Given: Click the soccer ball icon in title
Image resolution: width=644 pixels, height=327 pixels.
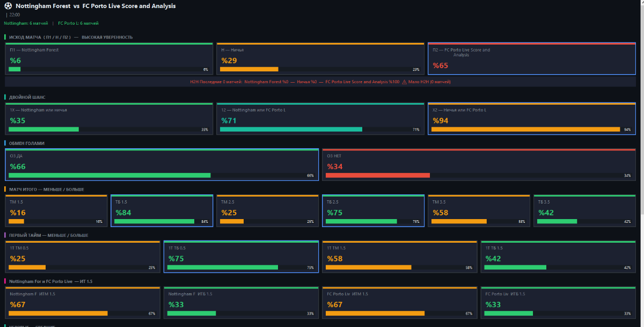Looking at the screenshot, I should pos(8,6).
